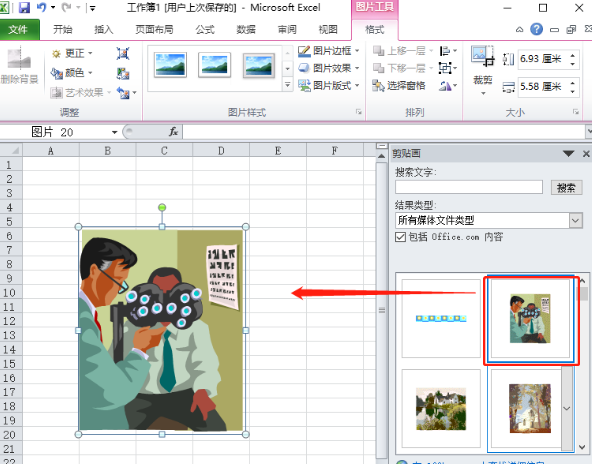Screen dimensions: 592x464
Task: Open the 图片效果 picture effects menu
Action: tap(328, 68)
